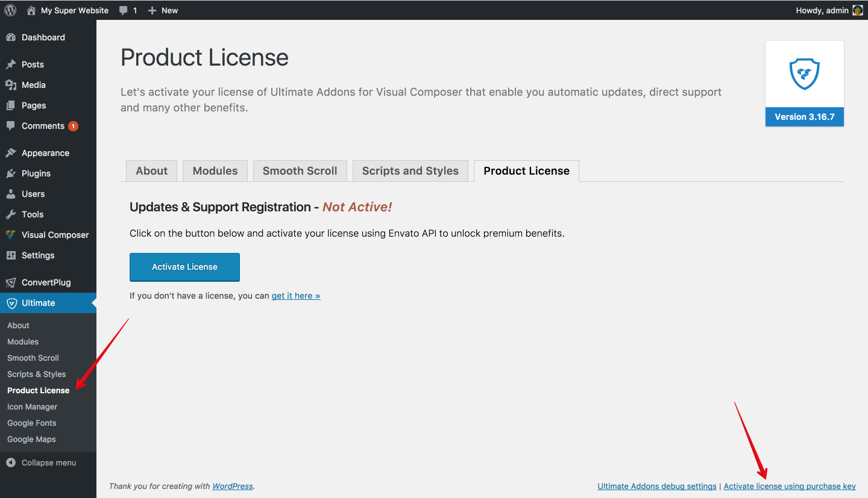The height and width of the screenshot is (498, 868).
Task: Click Activate license using purchase key
Action: click(790, 486)
